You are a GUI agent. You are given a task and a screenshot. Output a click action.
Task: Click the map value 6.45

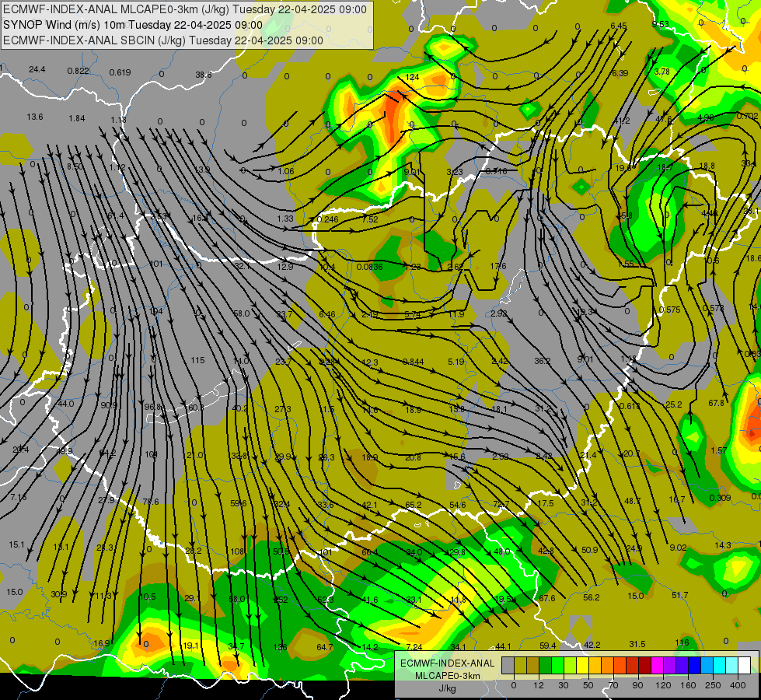pos(618,26)
